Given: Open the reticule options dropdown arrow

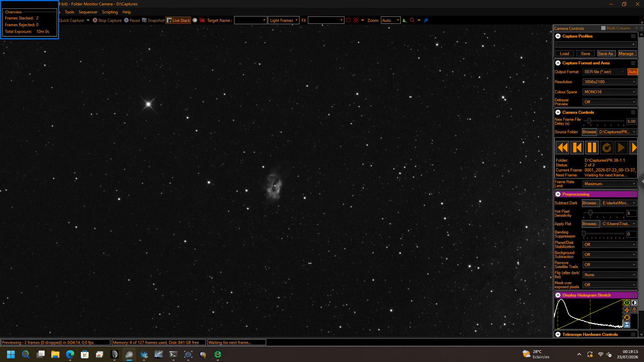Looking at the screenshot, I should 362,20.
